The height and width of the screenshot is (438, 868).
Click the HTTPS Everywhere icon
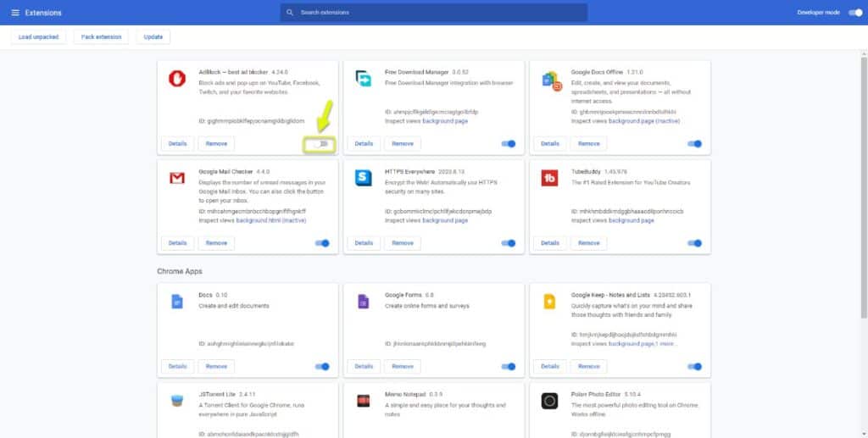click(363, 178)
